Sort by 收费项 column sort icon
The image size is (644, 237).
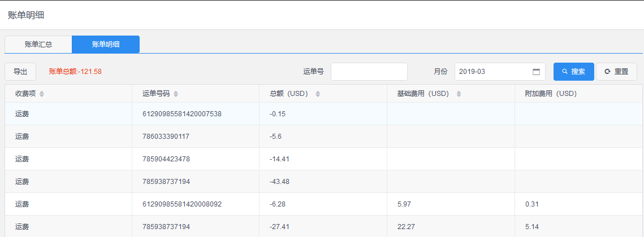tap(41, 94)
